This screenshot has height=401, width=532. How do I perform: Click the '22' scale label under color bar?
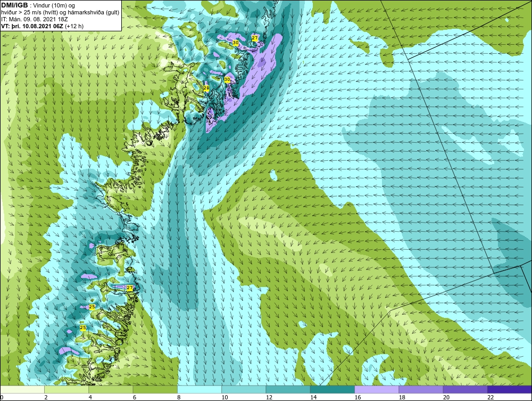491,397
